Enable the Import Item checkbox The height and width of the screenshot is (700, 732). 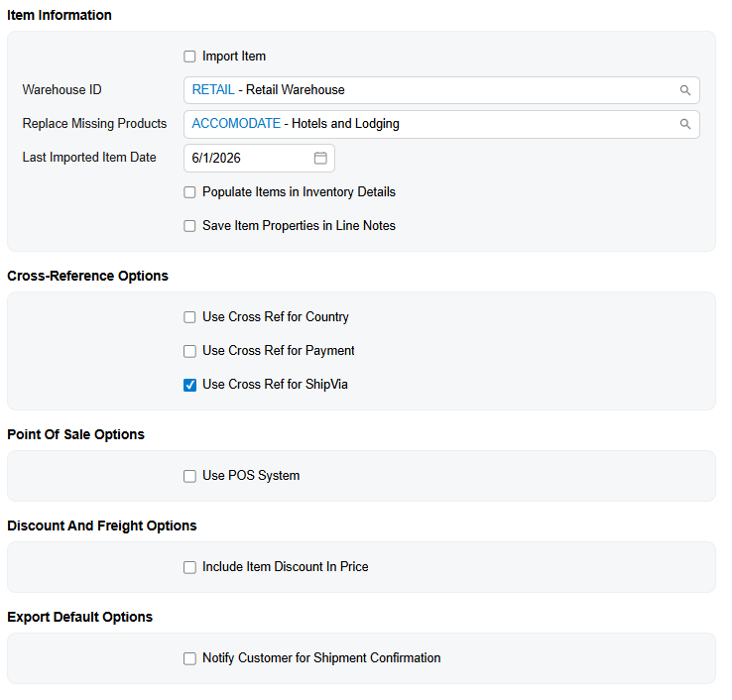(x=189, y=57)
